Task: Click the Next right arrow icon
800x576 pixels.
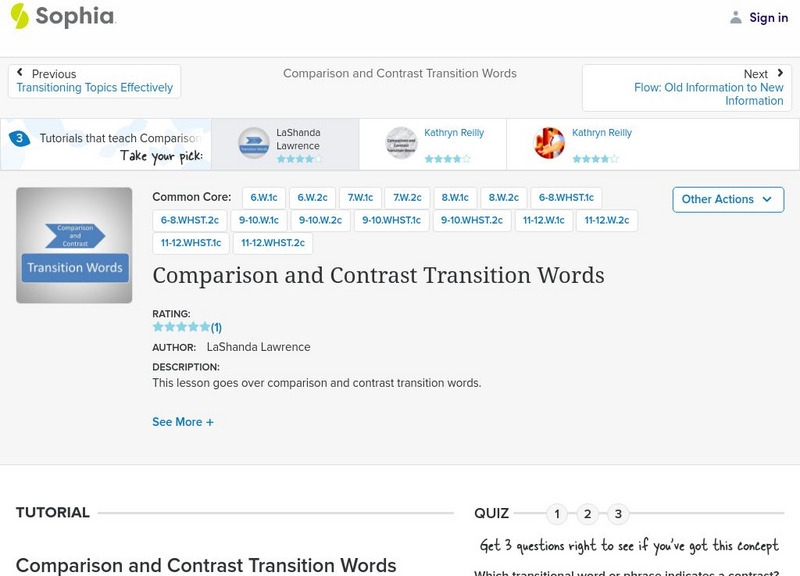Action: click(x=780, y=73)
